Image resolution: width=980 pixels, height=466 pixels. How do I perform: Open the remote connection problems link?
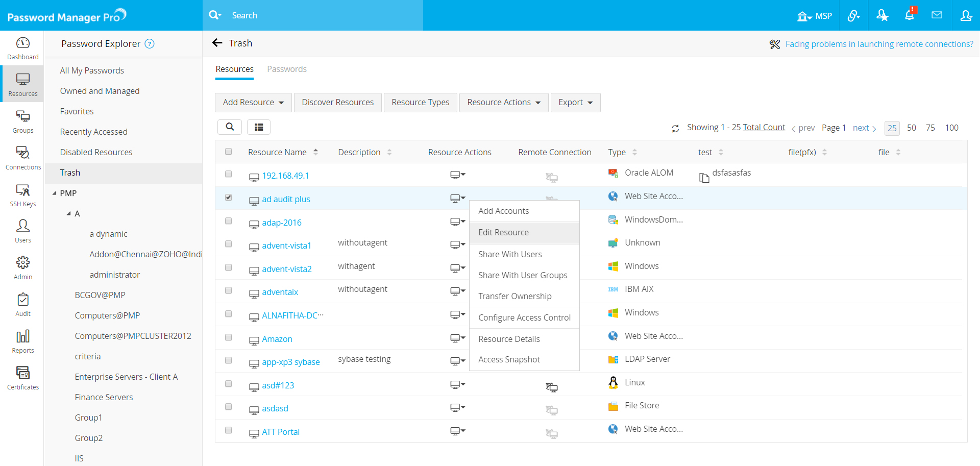tap(879, 44)
